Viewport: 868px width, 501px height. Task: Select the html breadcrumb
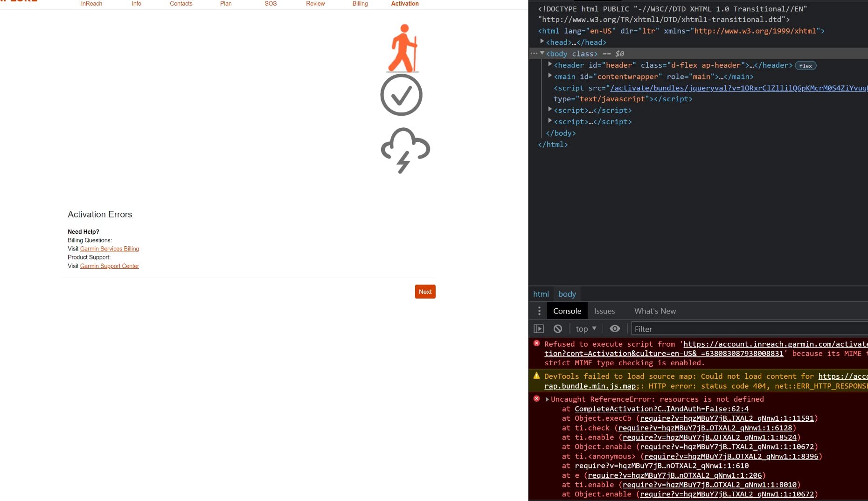(541, 294)
